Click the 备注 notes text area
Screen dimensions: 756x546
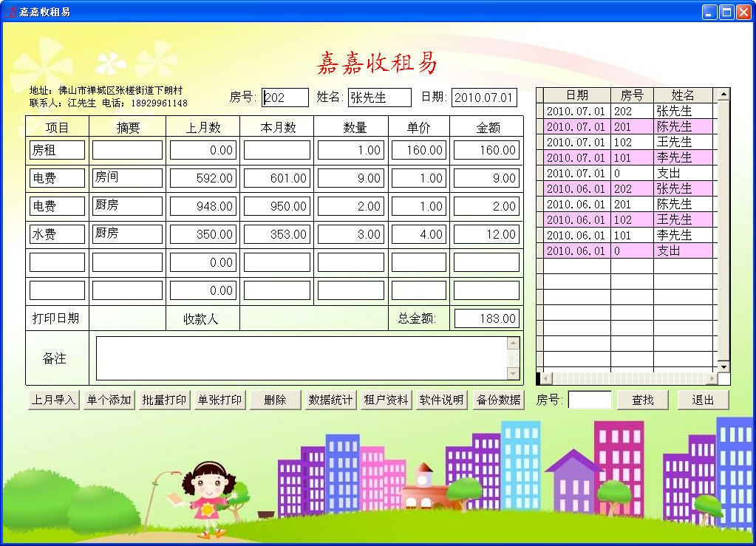coord(302,358)
